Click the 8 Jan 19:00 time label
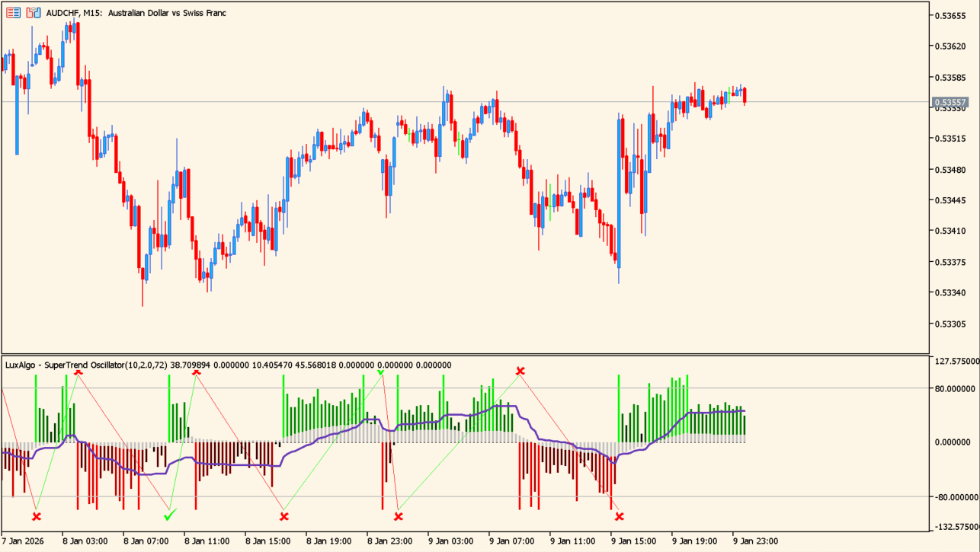980x552 pixels. (x=328, y=541)
